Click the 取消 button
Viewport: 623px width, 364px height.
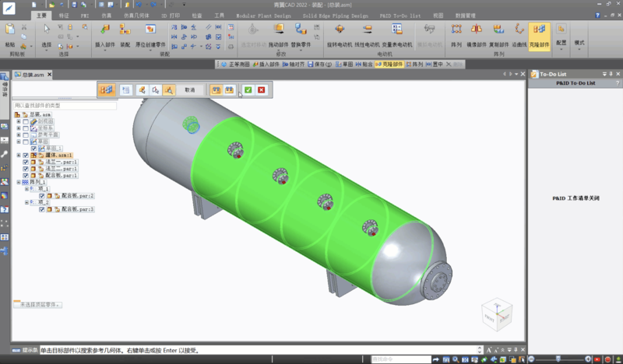coord(189,90)
